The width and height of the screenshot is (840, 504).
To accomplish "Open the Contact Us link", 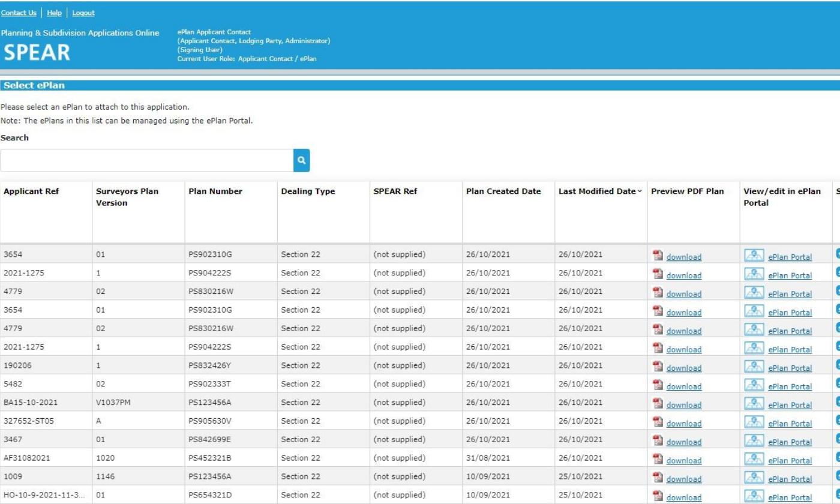I will pos(19,13).
